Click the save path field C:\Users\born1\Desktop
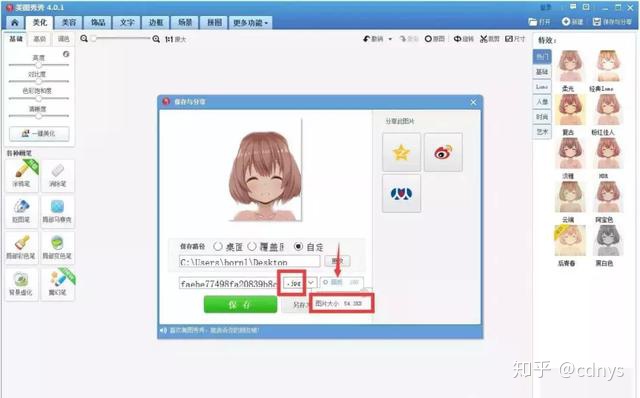Screen dimensions: 640x398 pyautogui.click(x=249, y=262)
